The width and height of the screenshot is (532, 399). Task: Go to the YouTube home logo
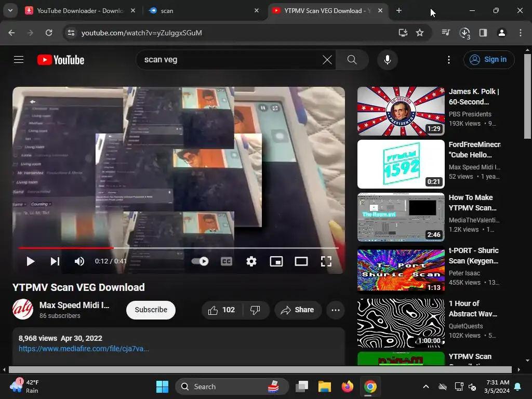(61, 60)
